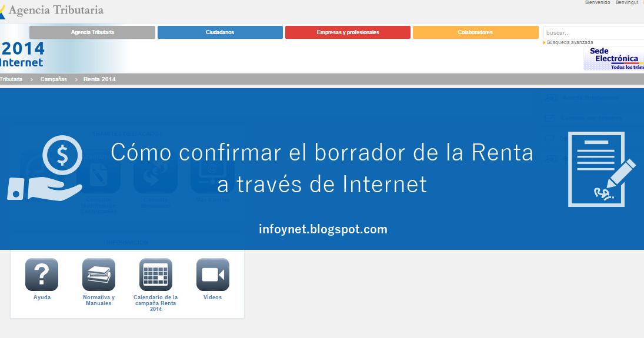The height and width of the screenshot is (338, 644).
Task: Click the infoynet.blogspot.com text
Action: pyautogui.click(x=323, y=229)
